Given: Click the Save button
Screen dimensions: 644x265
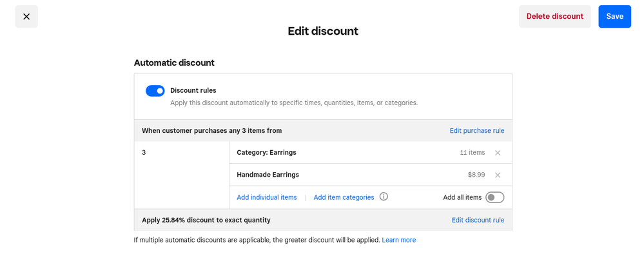Looking at the screenshot, I should [x=614, y=17].
